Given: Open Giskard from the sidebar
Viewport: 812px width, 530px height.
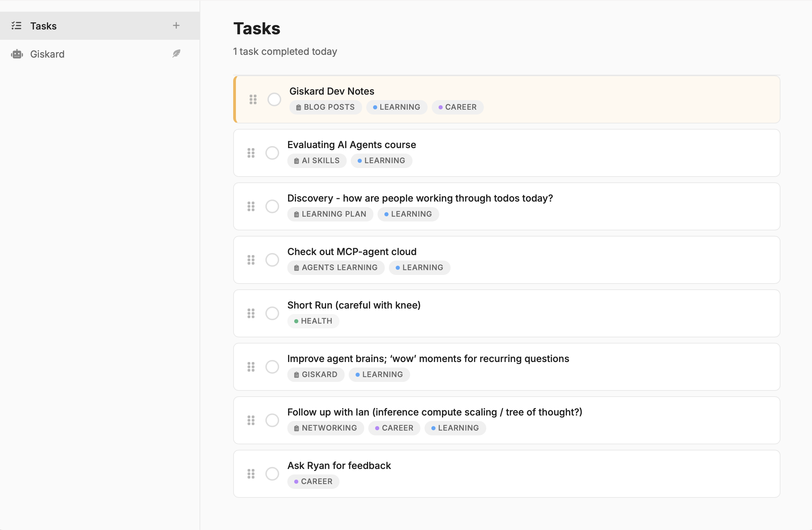Looking at the screenshot, I should [x=47, y=54].
